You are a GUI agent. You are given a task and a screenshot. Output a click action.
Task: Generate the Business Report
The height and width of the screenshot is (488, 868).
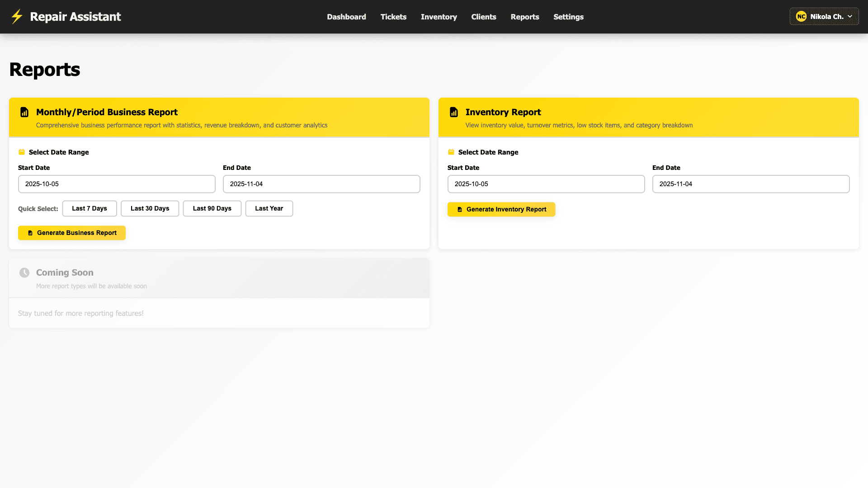pyautogui.click(x=71, y=233)
